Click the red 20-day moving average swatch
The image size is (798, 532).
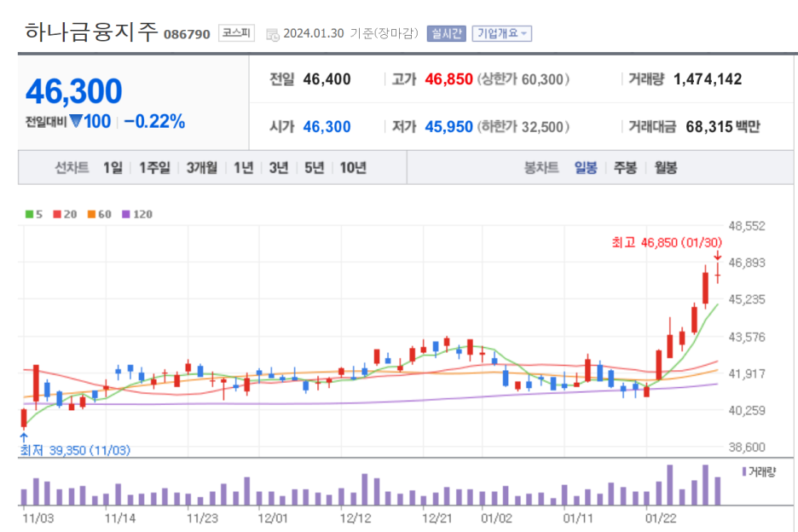(57, 214)
